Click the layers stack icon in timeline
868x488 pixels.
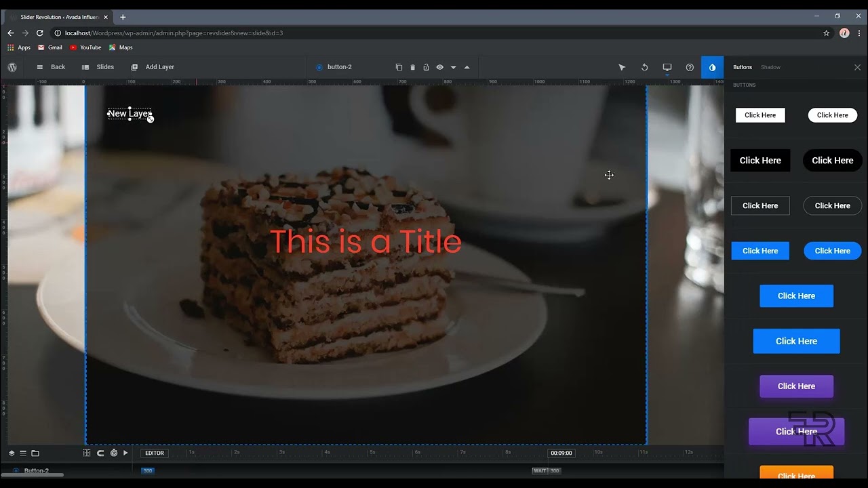(12, 453)
